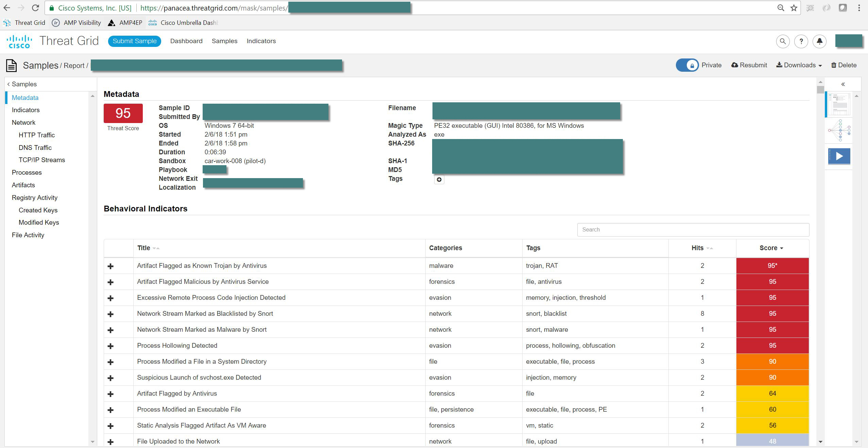
Task: Click the Delete trash button
Action: click(x=844, y=65)
